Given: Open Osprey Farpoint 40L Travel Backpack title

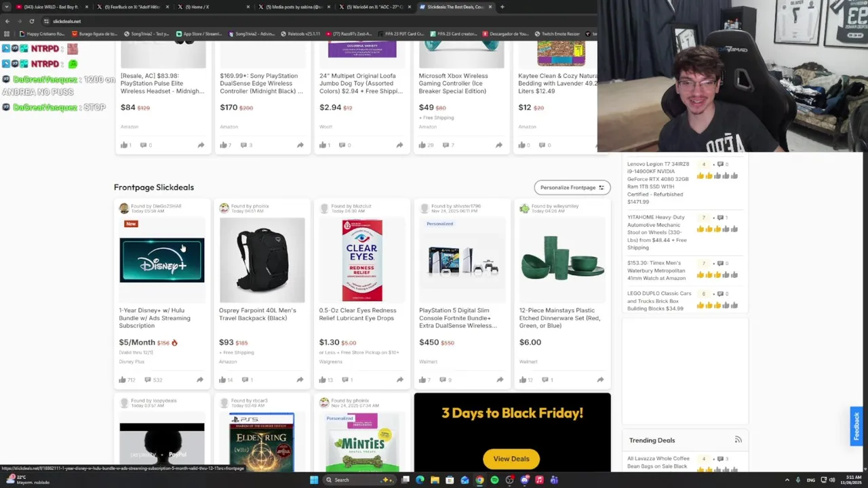Looking at the screenshot, I should click(x=257, y=314).
